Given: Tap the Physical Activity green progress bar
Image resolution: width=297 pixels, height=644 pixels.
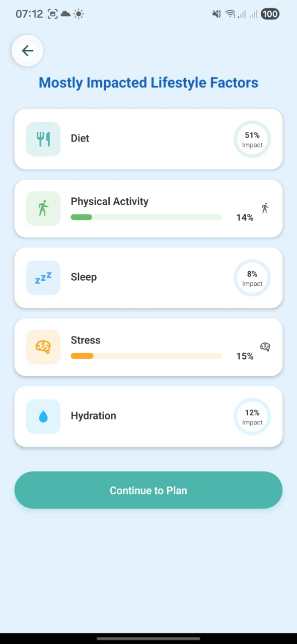Looking at the screenshot, I should [x=146, y=217].
